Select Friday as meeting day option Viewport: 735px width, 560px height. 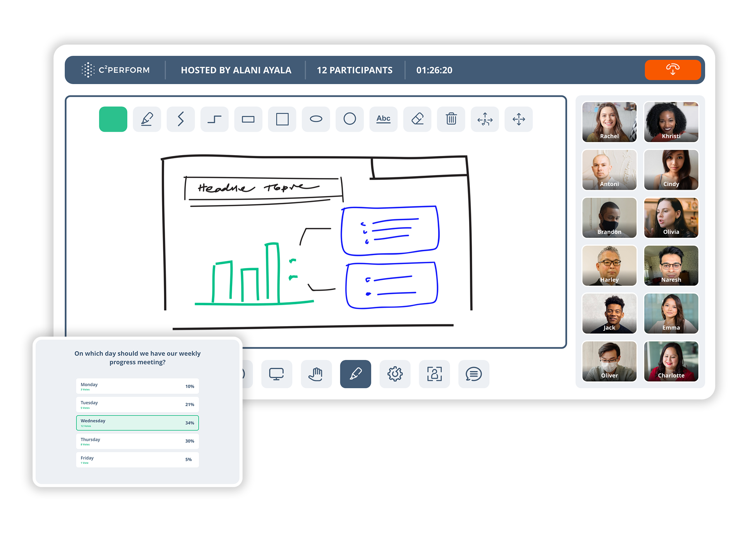138,460
